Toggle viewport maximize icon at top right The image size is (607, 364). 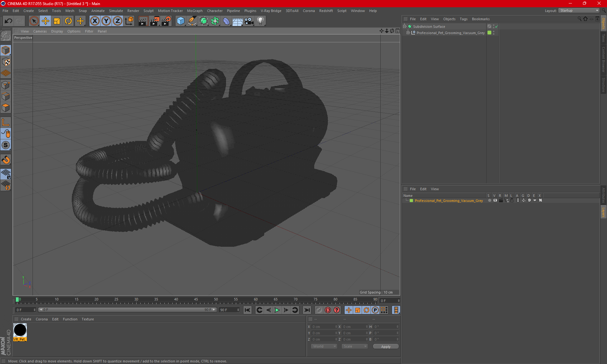pos(397,31)
